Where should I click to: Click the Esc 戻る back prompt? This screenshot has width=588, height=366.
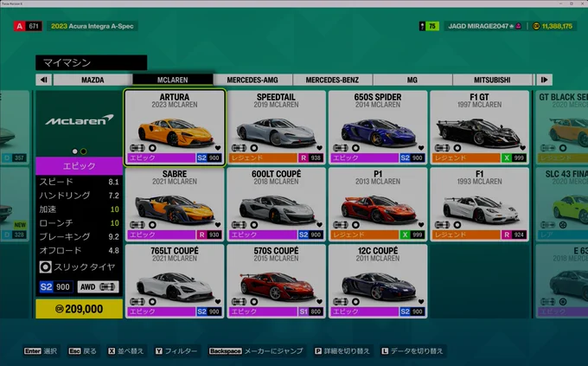click(82, 351)
